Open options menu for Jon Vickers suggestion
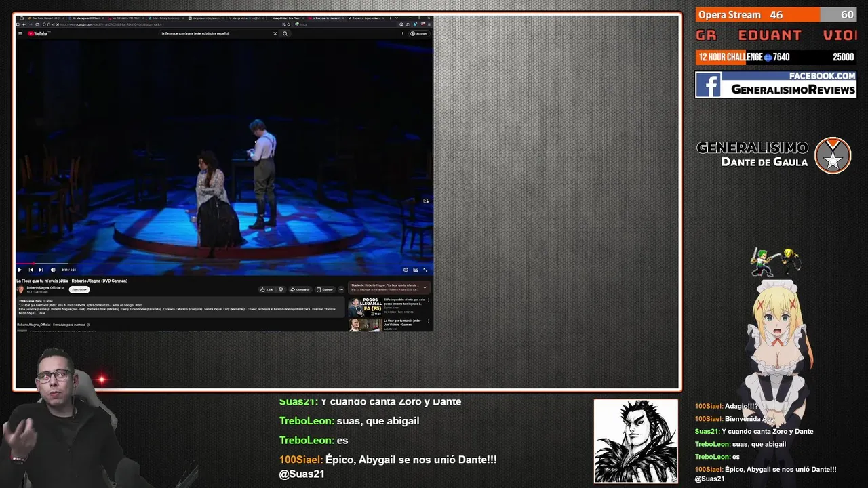Viewport: 868px width, 488px height. (429, 321)
